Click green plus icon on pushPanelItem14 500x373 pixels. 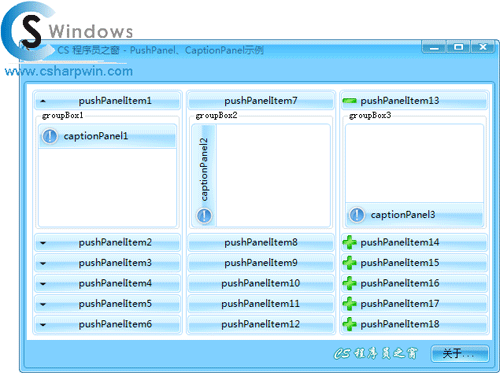click(x=349, y=242)
